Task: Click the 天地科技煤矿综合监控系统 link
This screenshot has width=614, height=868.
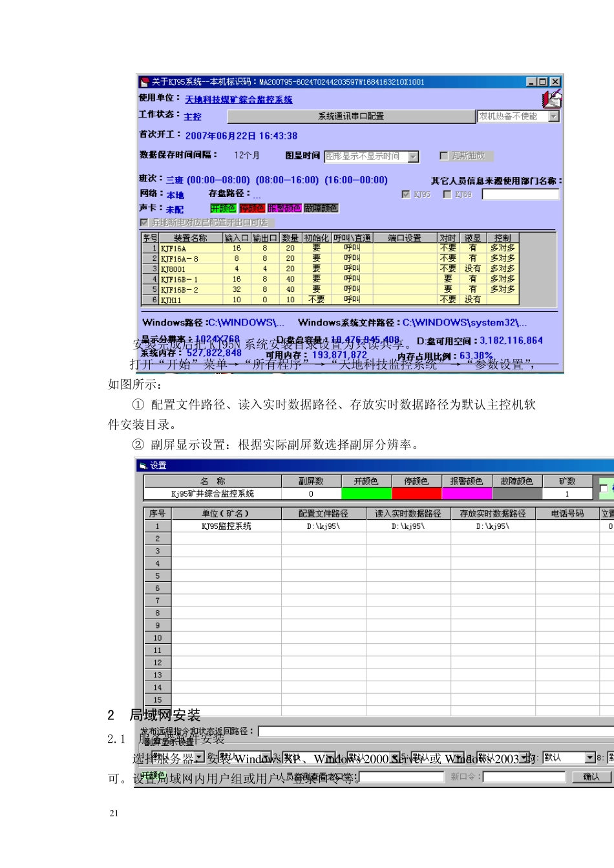Action: point(238,99)
